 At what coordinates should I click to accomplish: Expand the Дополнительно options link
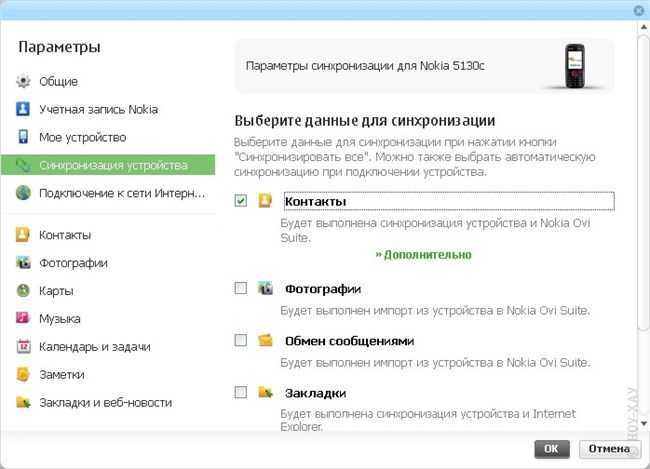[424, 254]
